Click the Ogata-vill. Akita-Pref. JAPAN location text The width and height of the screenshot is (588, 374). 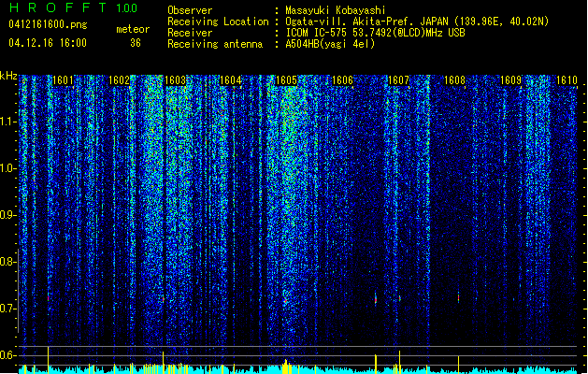(417, 22)
